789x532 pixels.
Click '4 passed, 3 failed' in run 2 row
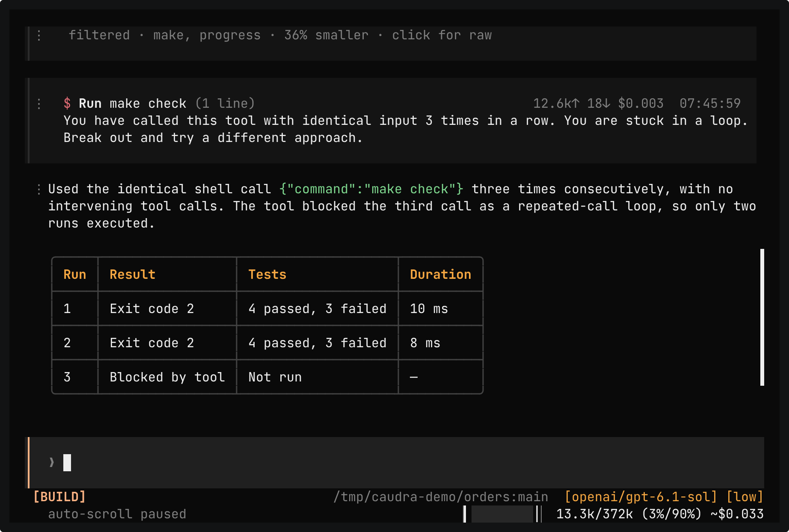click(x=317, y=343)
